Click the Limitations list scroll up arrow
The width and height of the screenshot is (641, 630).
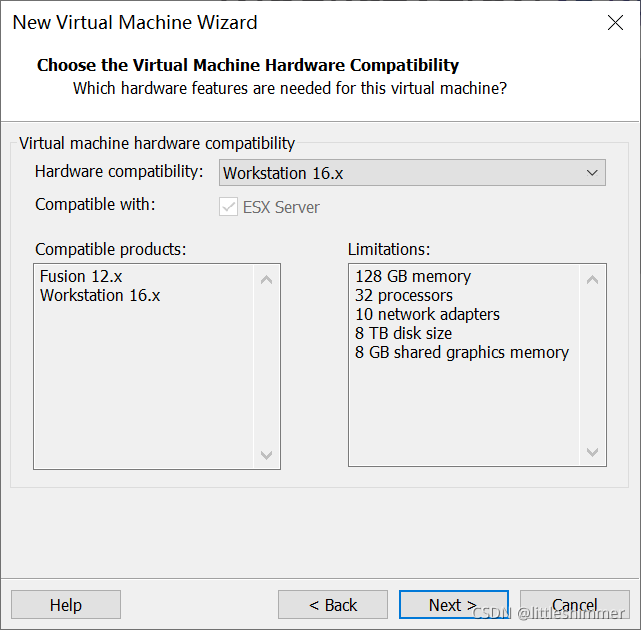coord(592,280)
